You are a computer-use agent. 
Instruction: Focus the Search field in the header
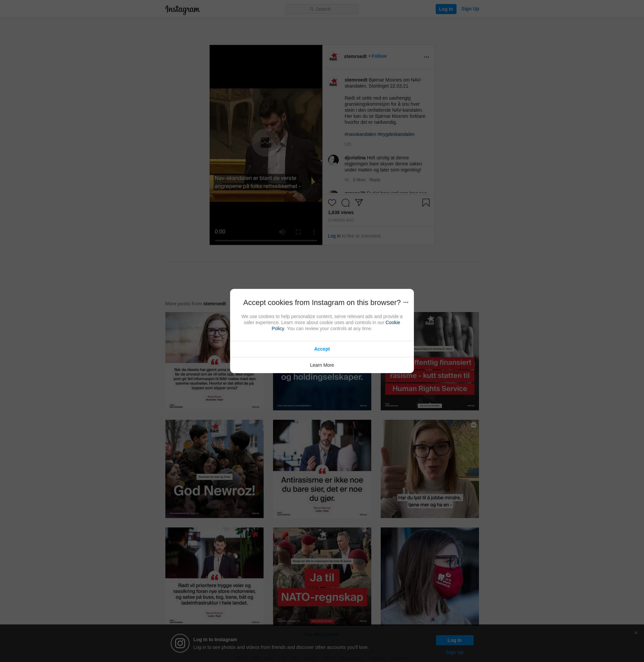click(322, 9)
